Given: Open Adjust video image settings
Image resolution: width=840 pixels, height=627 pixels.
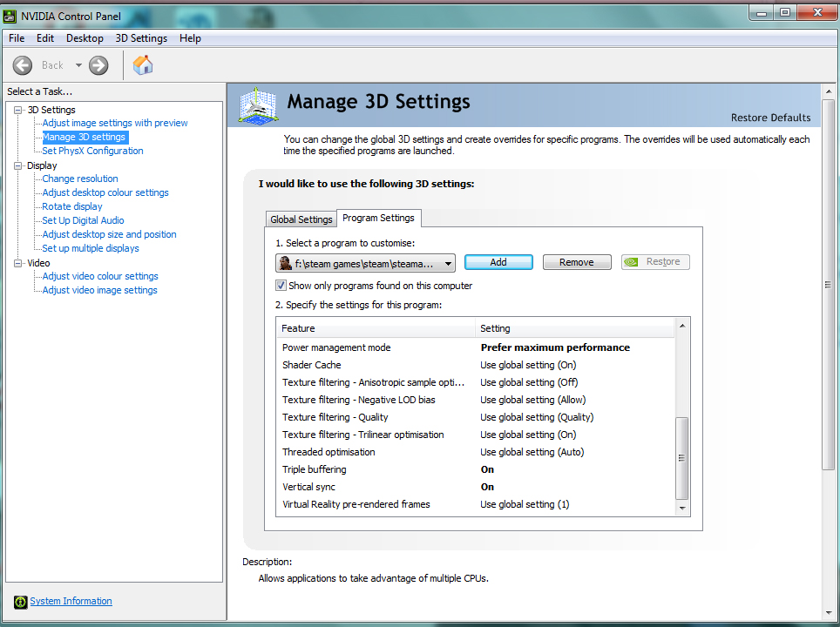Looking at the screenshot, I should tap(99, 290).
